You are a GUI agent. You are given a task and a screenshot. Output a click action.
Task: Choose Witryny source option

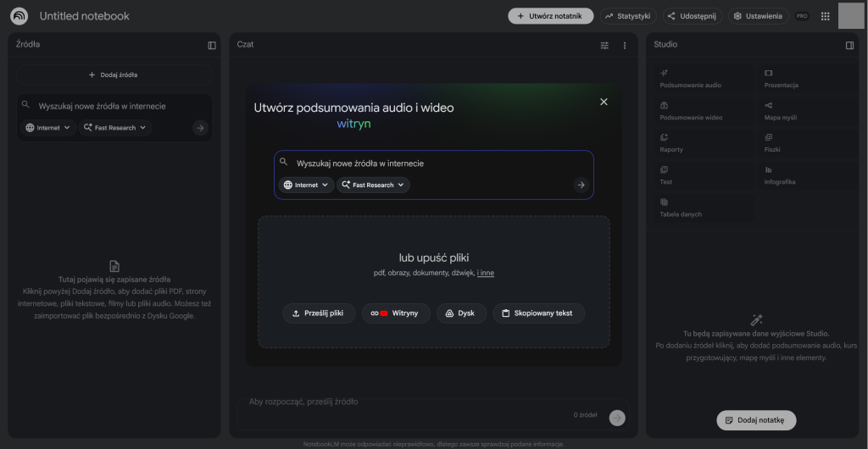pos(396,313)
